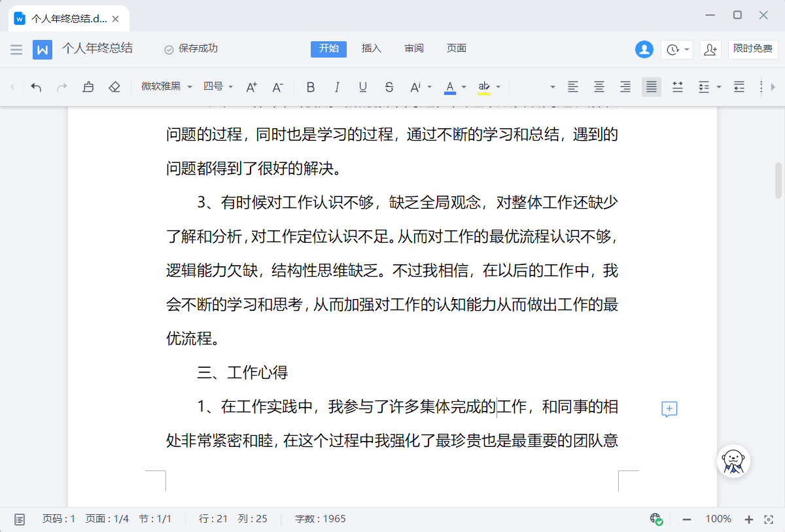Click the Redo arrow icon

click(x=62, y=86)
